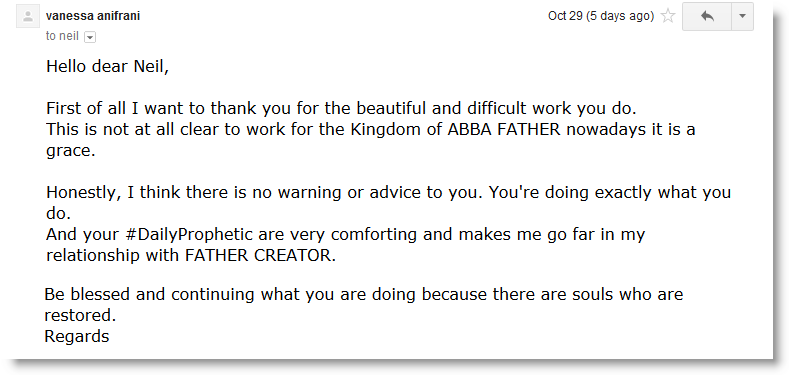Viewport: 789px width, 375px height.
Task: Click the "FATHER CREATOR" text
Action: point(260,256)
